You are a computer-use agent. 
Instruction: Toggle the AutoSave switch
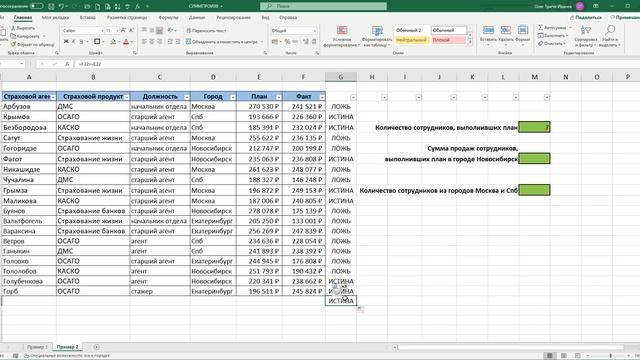pos(36,6)
